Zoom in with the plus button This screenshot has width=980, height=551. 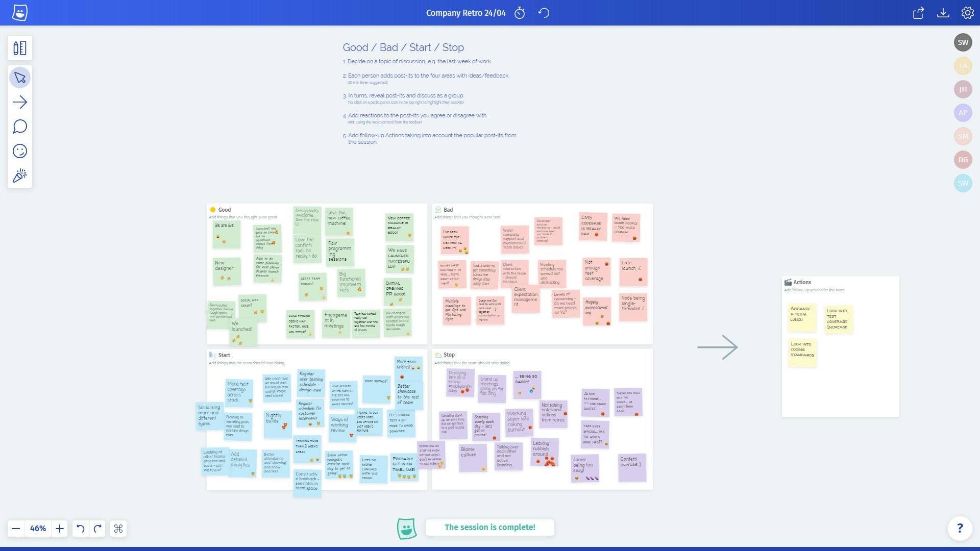click(60, 529)
